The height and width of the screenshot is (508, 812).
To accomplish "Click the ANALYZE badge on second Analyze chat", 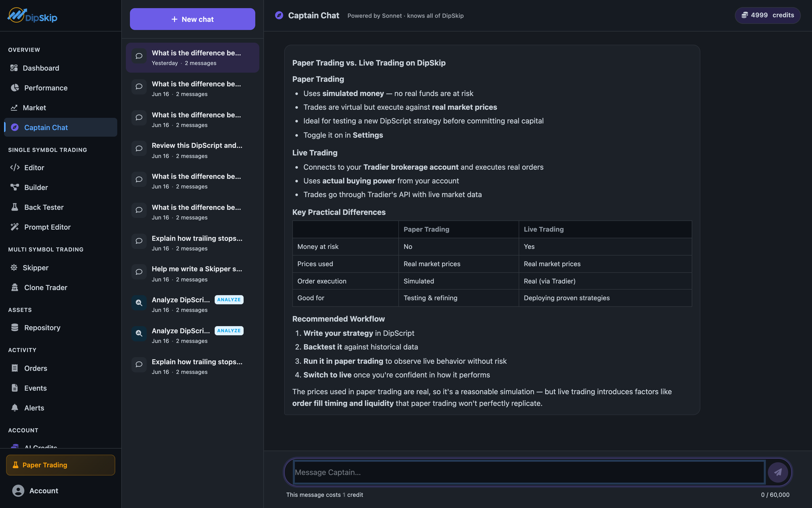I will tap(229, 330).
